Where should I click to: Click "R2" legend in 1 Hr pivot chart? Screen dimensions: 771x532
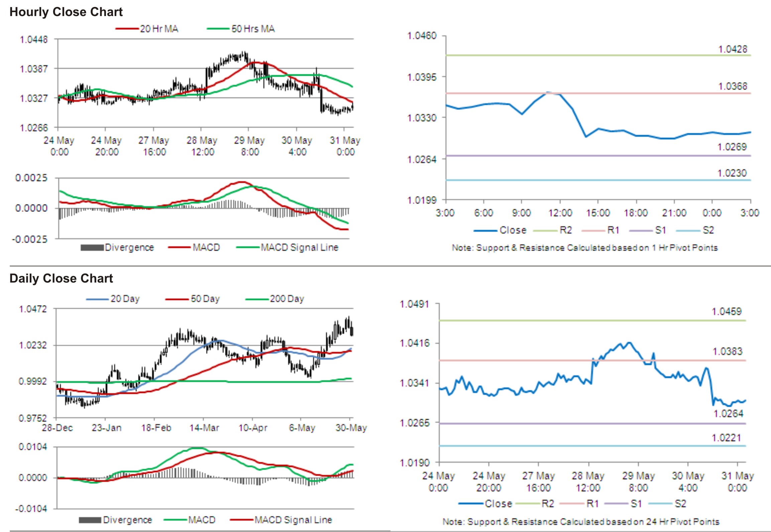coord(552,230)
